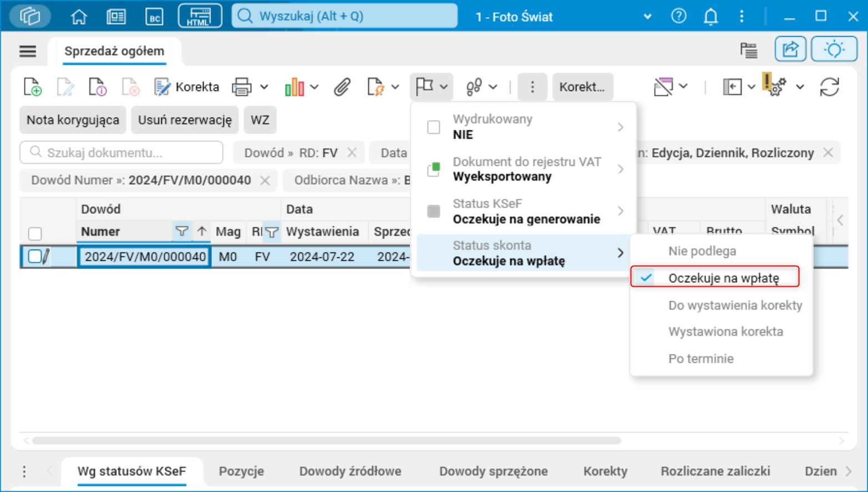The width and height of the screenshot is (868, 492).
Task: Click the print icon on the toolbar
Action: [x=242, y=87]
